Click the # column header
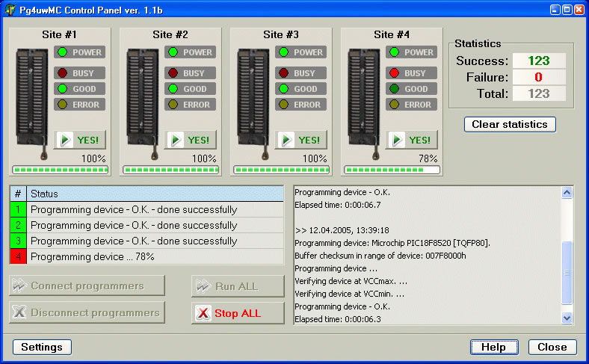Image resolution: width=589 pixels, height=364 pixels. click(x=18, y=194)
